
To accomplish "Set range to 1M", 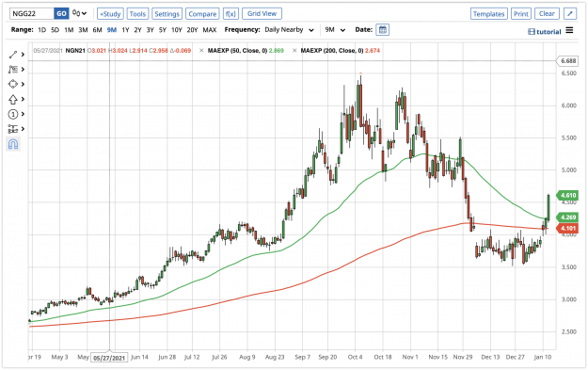I will [x=69, y=29].
